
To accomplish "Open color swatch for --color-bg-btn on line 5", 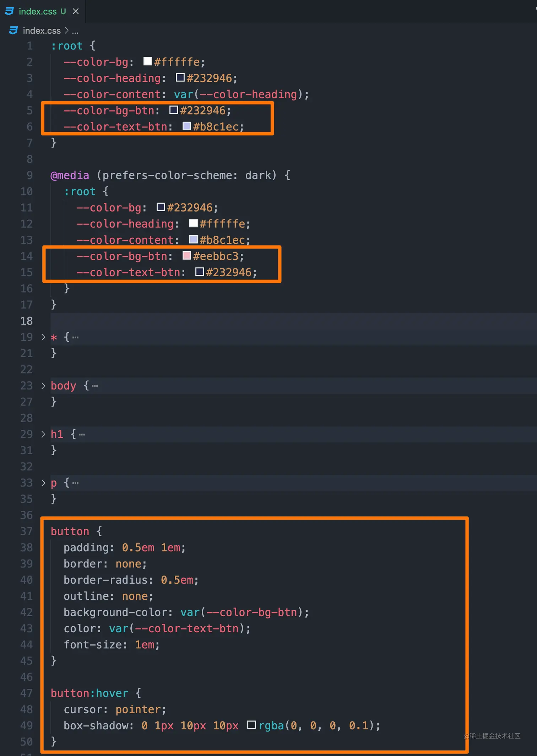I will [x=174, y=110].
